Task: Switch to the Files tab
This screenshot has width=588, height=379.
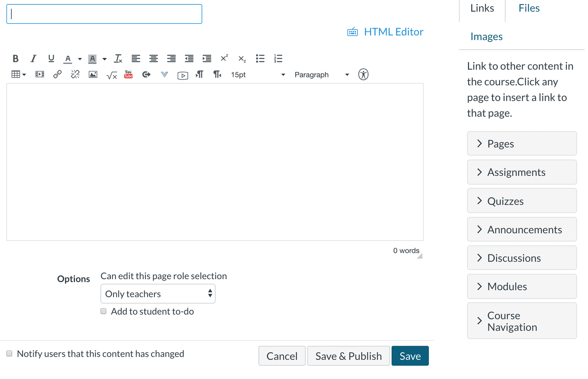Action: (x=529, y=9)
